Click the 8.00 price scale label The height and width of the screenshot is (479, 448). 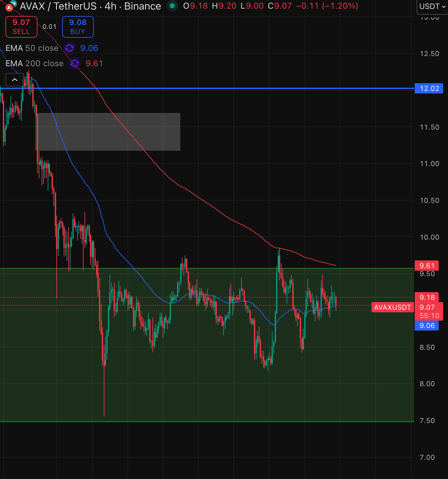click(x=427, y=384)
